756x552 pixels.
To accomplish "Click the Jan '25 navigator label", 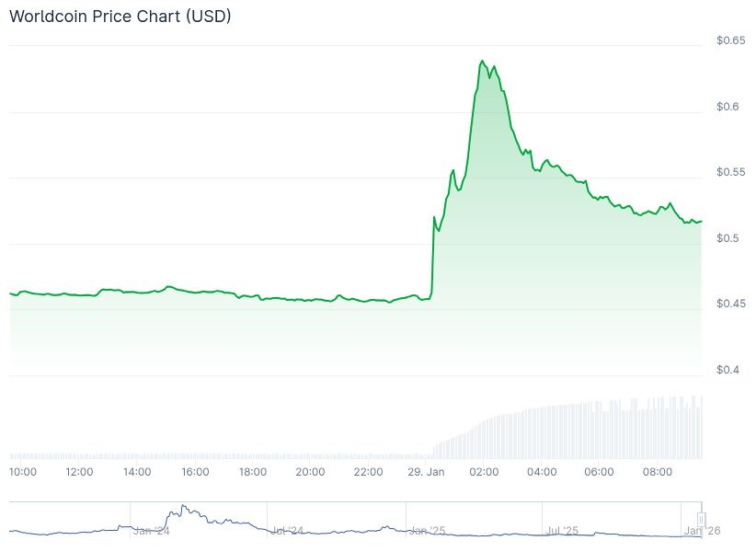I will point(427,531).
